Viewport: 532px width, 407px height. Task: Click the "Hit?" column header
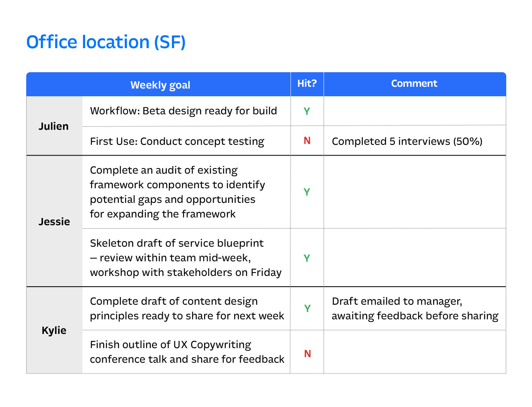click(x=307, y=84)
